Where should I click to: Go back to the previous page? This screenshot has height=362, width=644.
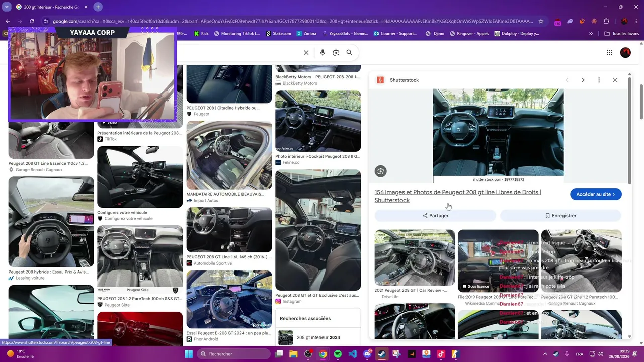(x=8, y=21)
